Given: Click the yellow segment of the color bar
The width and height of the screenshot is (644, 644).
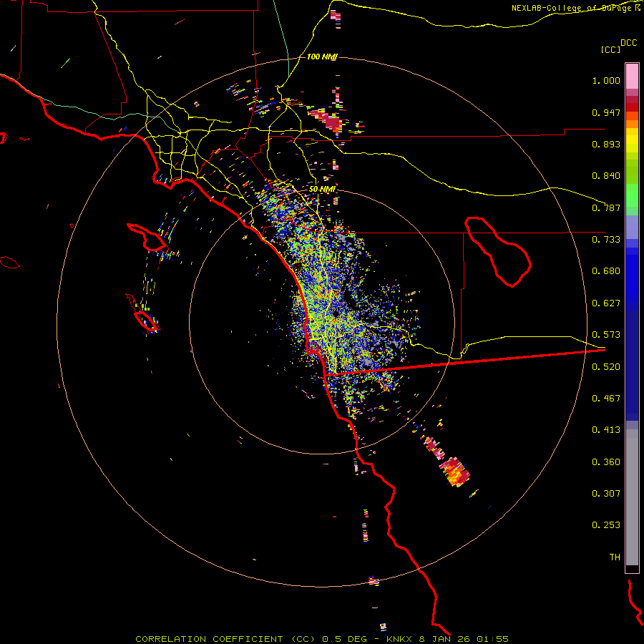Looking at the screenshot, I should [632, 141].
